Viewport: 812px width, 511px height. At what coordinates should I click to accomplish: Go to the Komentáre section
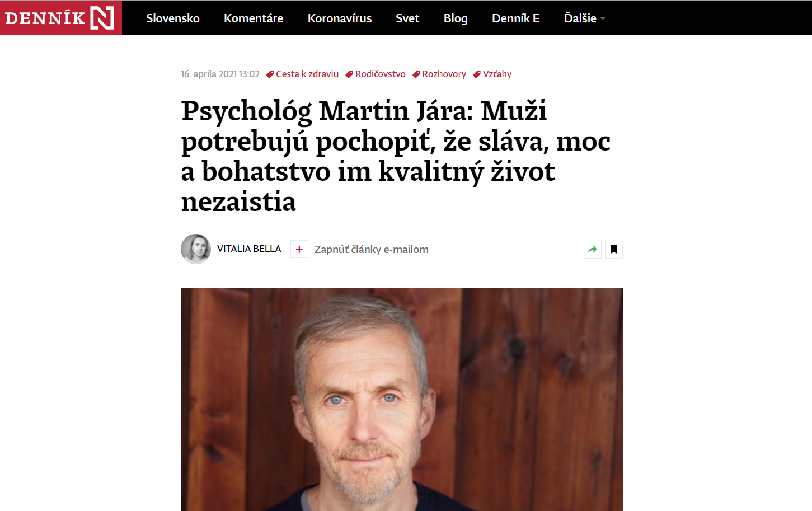coord(254,18)
